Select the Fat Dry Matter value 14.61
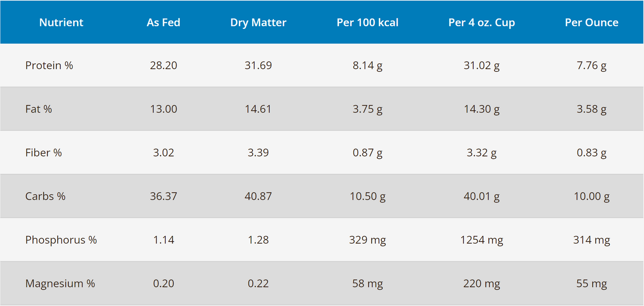This screenshot has height=306, width=644. point(258,109)
